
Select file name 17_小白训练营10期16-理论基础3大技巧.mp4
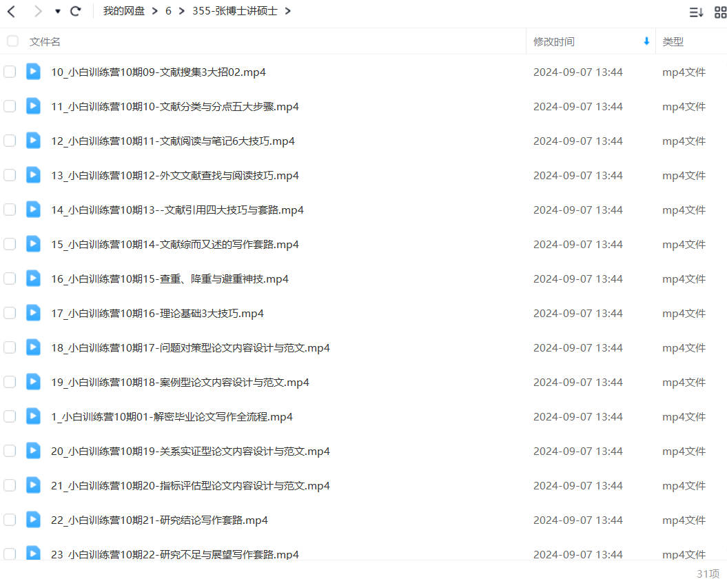point(157,314)
